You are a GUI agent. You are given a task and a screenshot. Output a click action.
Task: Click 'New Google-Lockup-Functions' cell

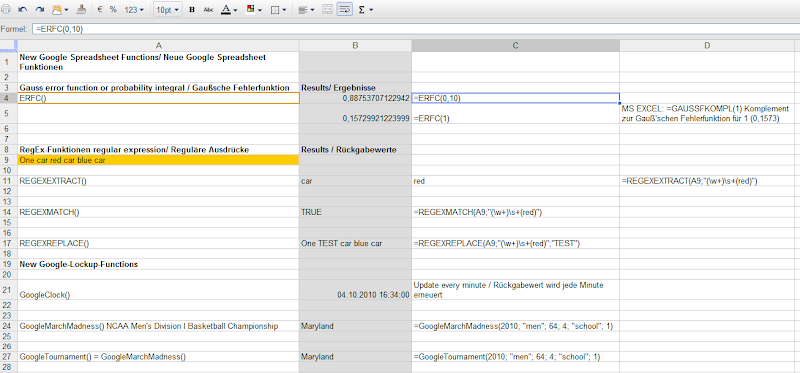click(158, 264)
